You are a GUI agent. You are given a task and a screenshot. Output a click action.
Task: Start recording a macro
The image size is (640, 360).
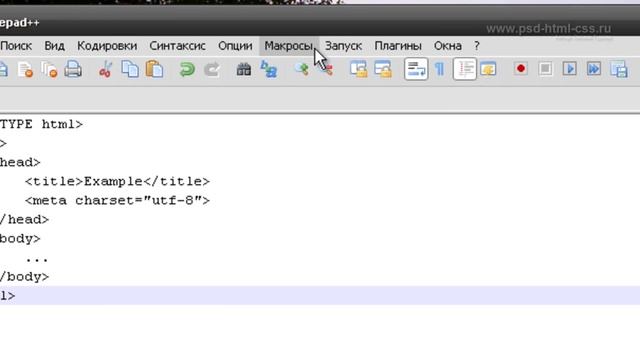(521, 69)
